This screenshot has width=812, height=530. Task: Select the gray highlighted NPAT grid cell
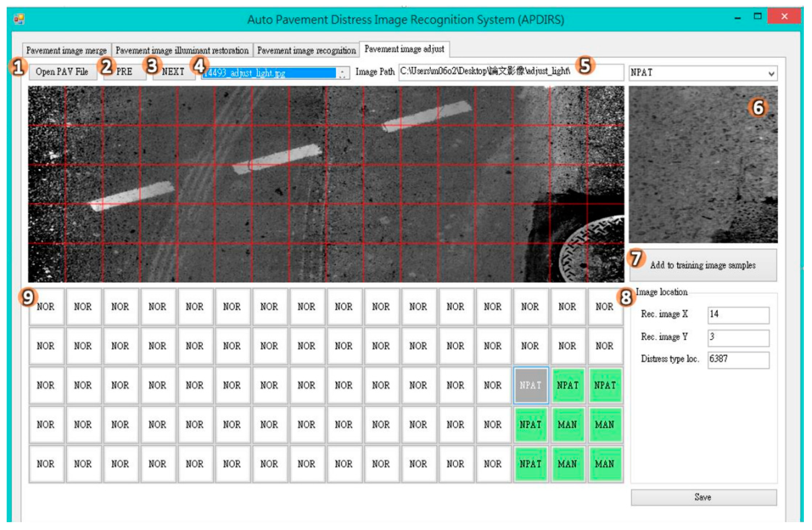click(x=531, y=385)
